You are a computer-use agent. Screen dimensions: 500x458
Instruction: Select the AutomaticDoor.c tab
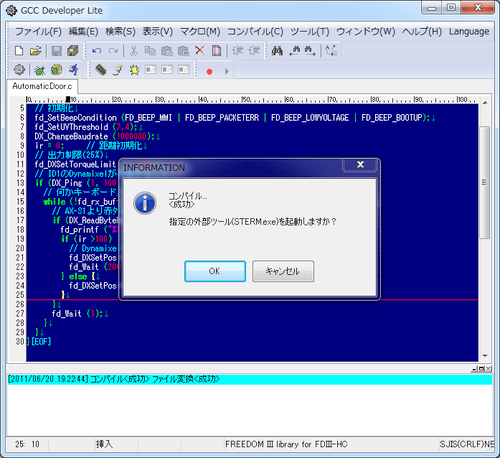42,86
